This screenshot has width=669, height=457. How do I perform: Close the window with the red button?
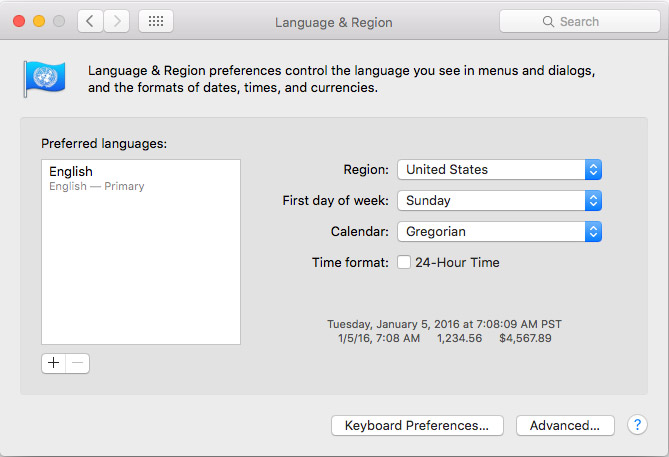coord(19,21)
